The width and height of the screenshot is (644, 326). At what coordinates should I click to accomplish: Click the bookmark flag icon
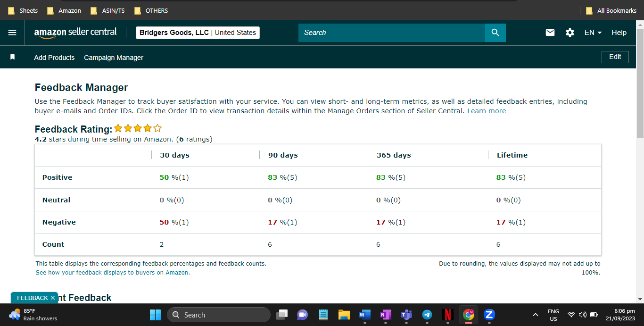tap(13, 57)
